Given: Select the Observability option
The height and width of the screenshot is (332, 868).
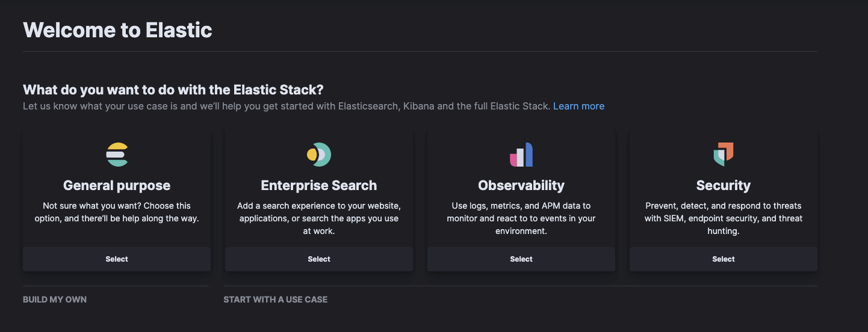Looking at the screenshot, I should (x=521, y=259).
